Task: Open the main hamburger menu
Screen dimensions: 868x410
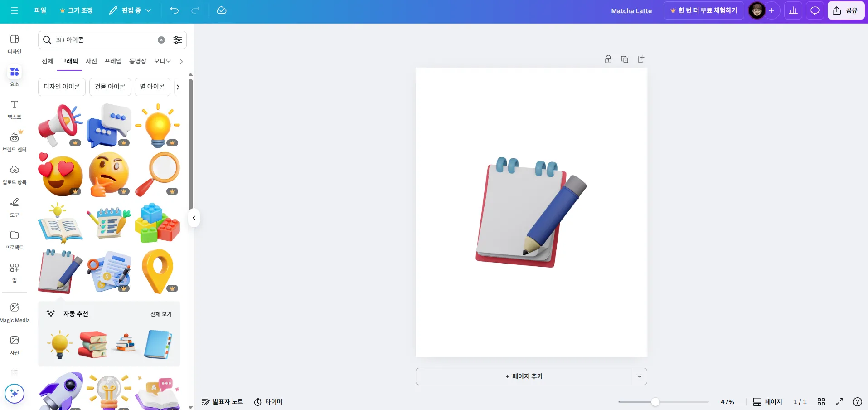Action: point(15,10)
